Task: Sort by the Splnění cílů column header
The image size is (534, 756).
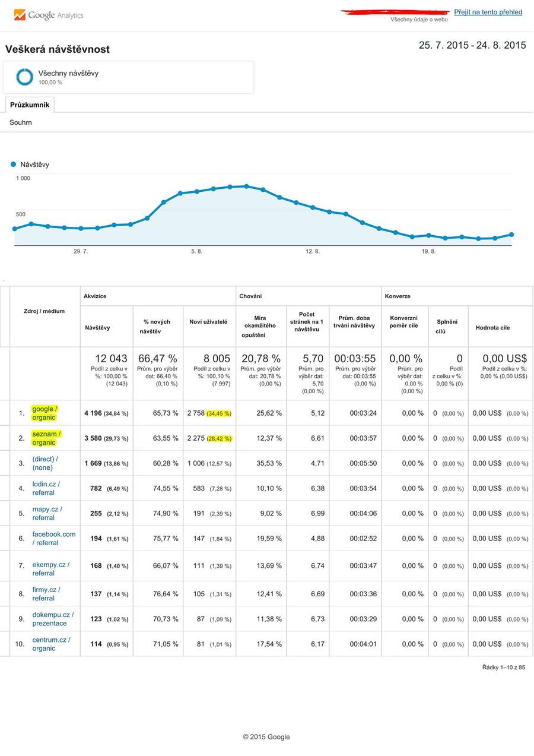Action: click(x=447, y=327)
